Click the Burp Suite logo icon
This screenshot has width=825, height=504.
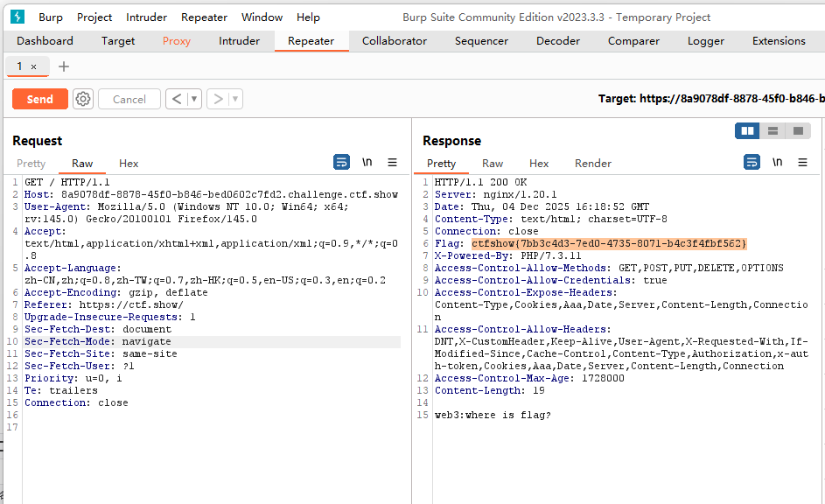(17, 17)
